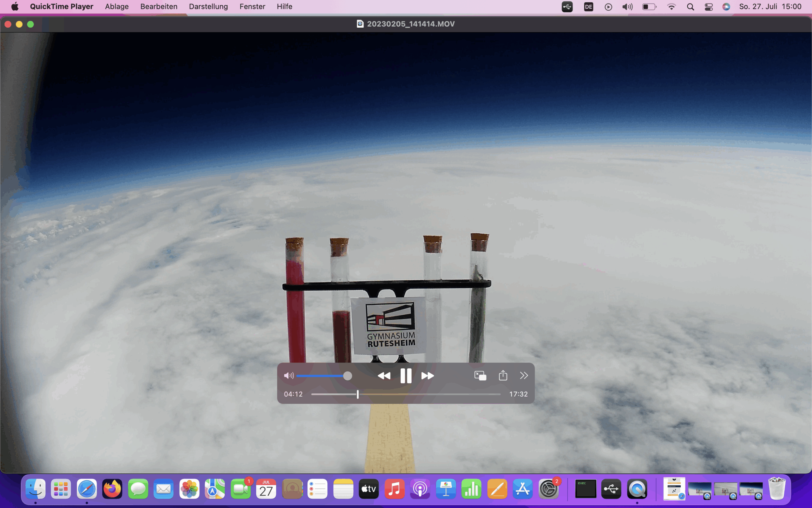Viewport: 812px width, 508px height.
Task: Open Calendar from the Dock
Action: 266,489
